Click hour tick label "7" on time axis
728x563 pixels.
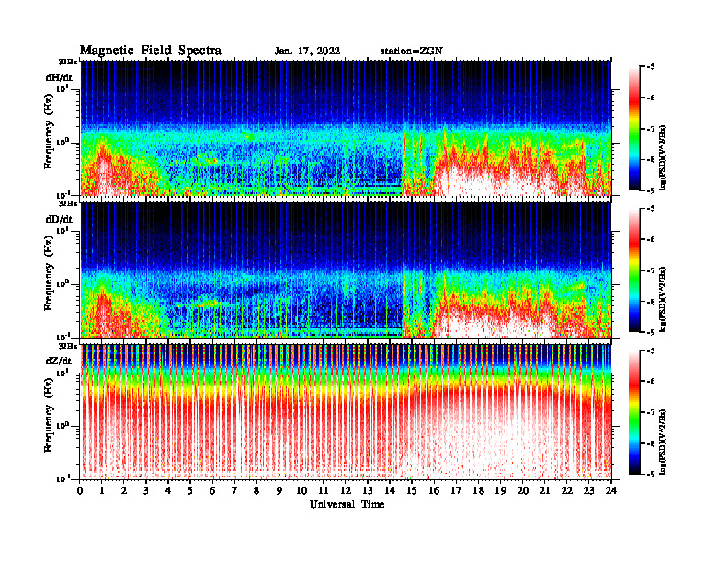234,491
